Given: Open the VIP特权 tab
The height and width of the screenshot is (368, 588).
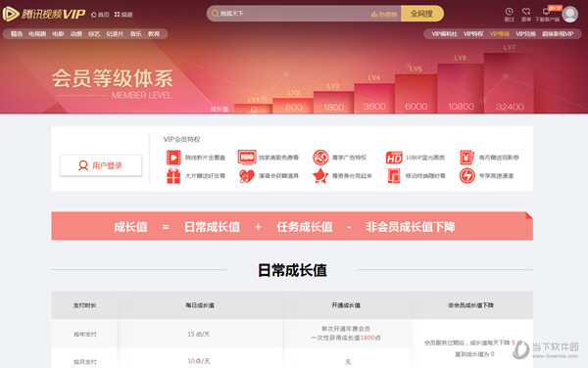Looking at the screenshot, I should pyautogui.click(x=473, y=33).
